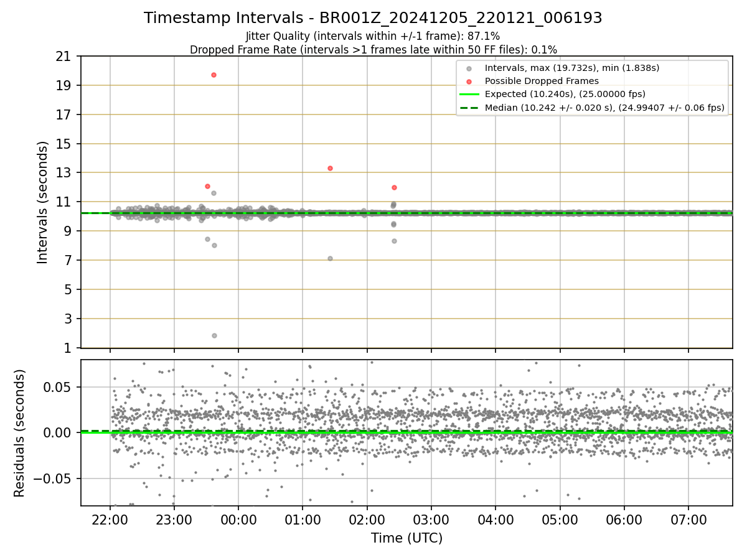The image size is (747, 560).
Task: Select the highest red dropped-frame point near 19.7 seconds
Action: [214, 75]
